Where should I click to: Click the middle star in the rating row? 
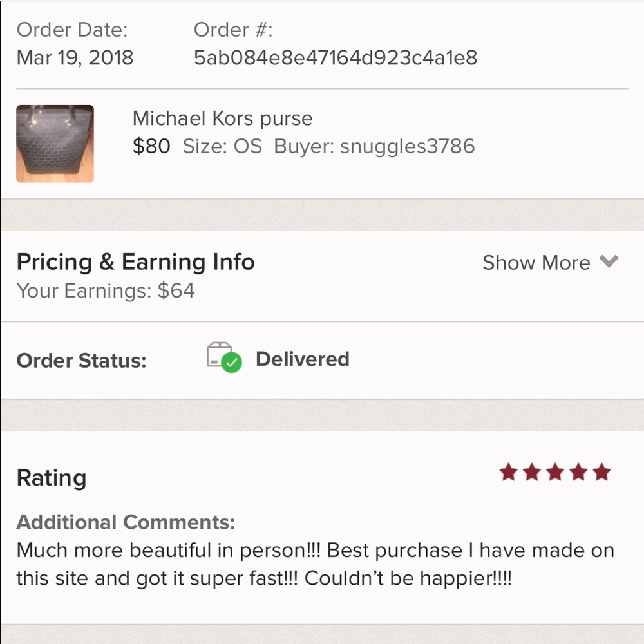[555, 472]
